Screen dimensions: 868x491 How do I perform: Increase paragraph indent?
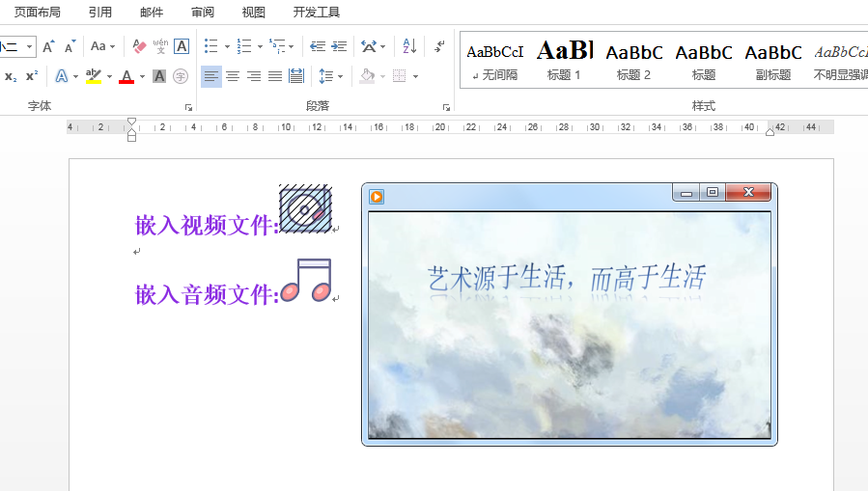(x=339, y=46)
